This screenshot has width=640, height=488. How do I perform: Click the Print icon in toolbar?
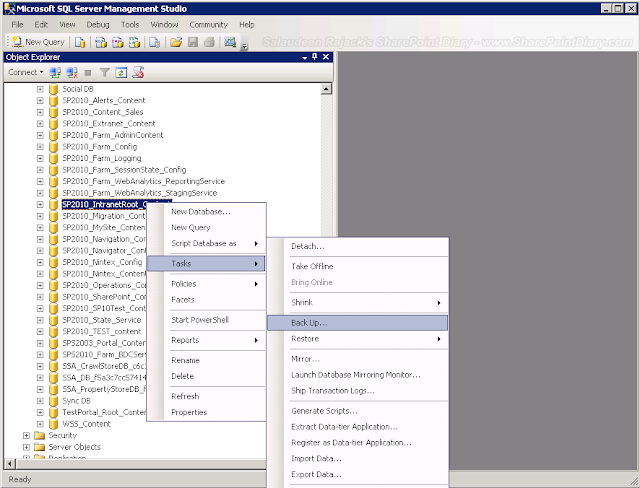click(209, 42)
